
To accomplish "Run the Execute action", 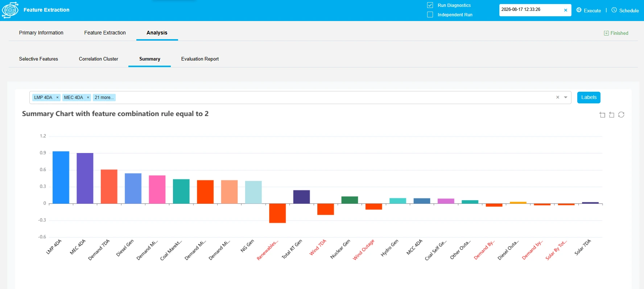I will click(x=589, y=11).
